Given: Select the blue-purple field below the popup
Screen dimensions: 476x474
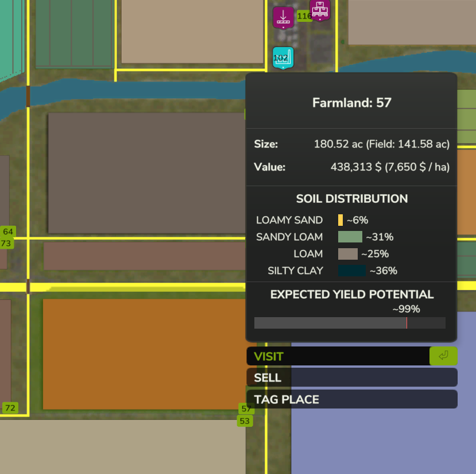Looking at the screenshot, I should [384, 441].
